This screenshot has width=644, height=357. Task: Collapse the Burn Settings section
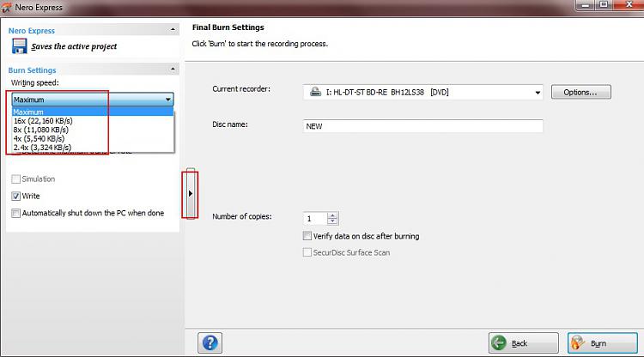[x=173, y=69]
